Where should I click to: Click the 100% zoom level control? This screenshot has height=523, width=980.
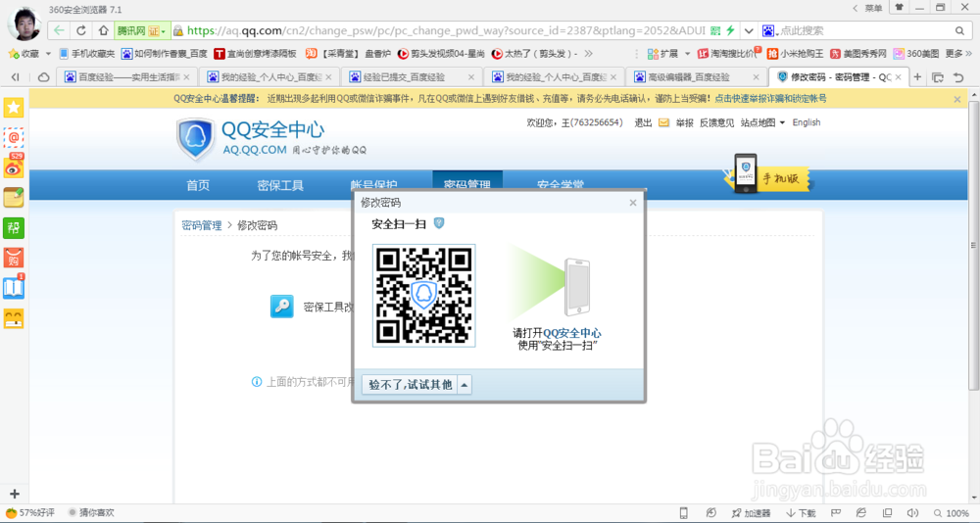pyautogui.click(x=952, y=513)
